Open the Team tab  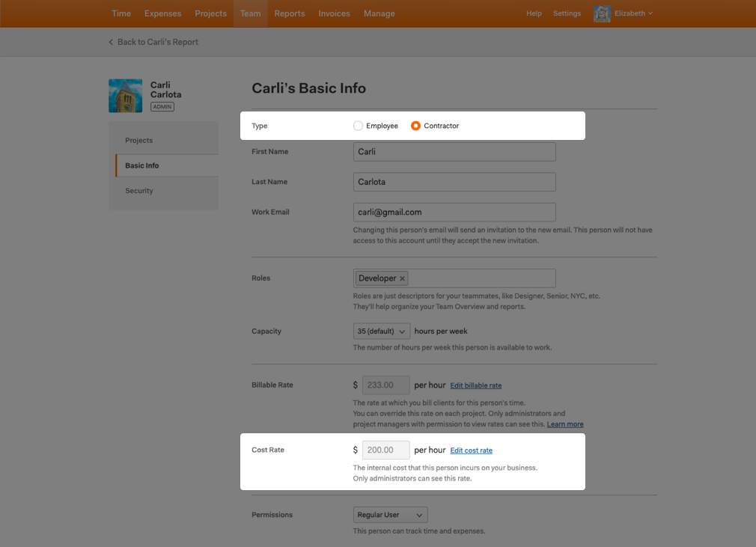point(251,13)
